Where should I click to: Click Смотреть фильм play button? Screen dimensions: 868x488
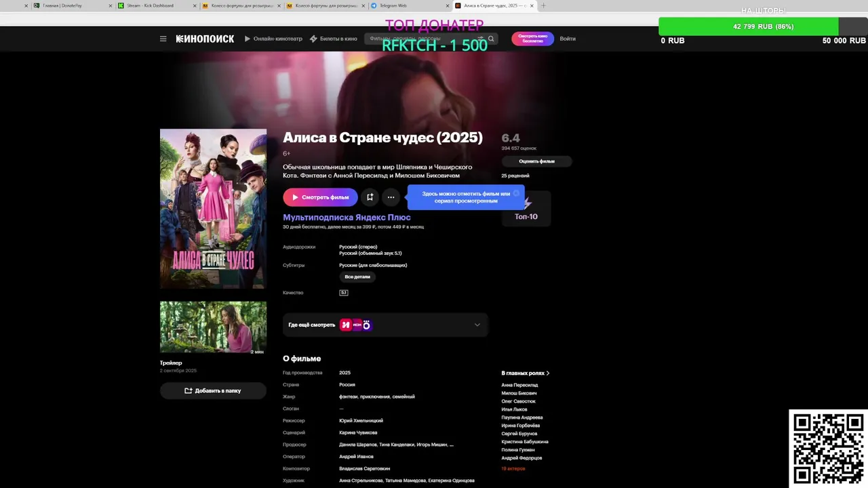(320, 197)
